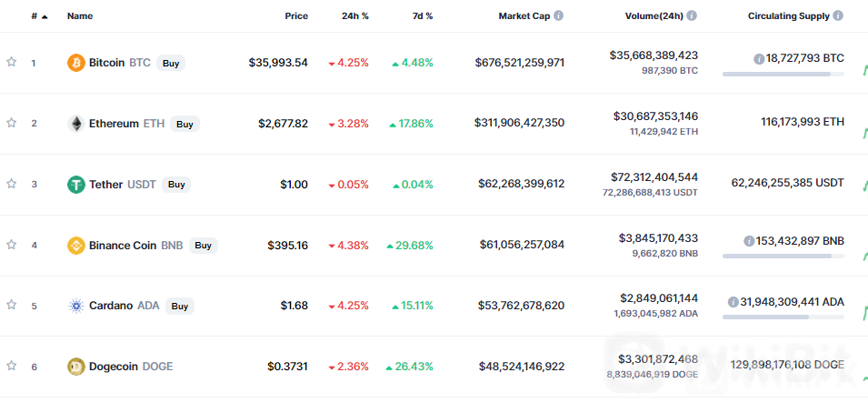The height and width of the screenshot is (413, 868).
Task: Click Ethereum's price $2,677.82
Action: [283, 124]
